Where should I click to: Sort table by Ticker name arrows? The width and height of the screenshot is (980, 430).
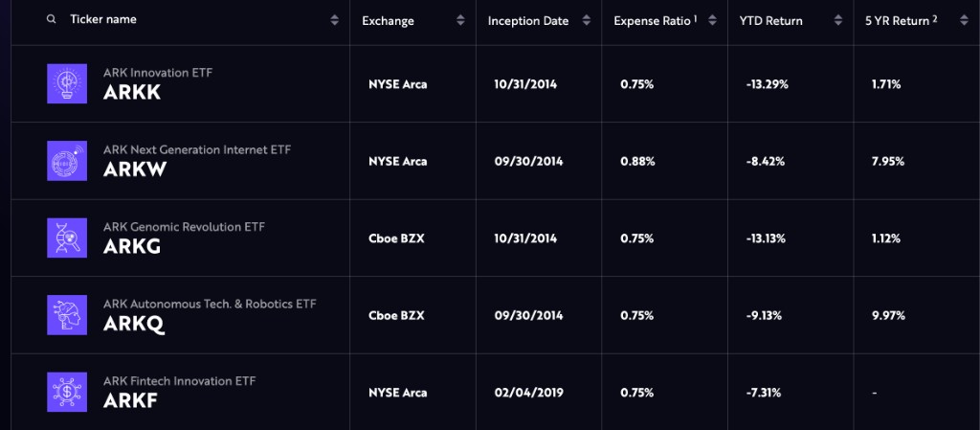[x=334, y=20]
